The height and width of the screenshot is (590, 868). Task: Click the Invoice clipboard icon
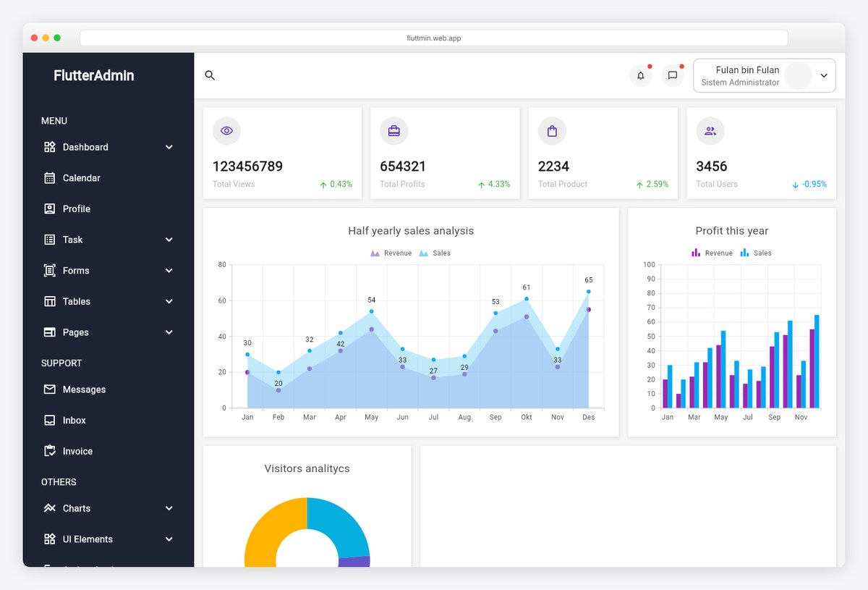click(50, 451)
